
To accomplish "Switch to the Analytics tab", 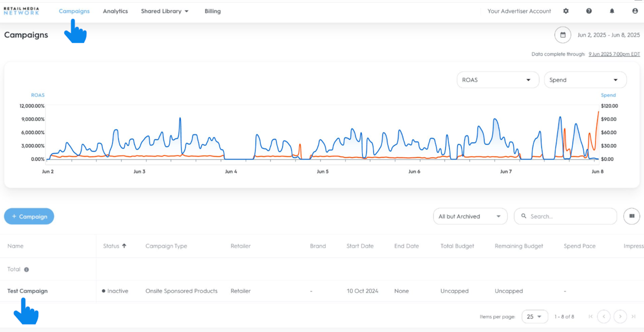I will coord(115,11).
